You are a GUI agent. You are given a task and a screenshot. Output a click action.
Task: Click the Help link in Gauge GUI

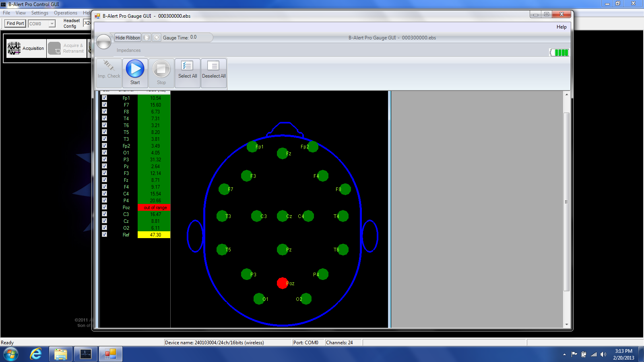click(x=561, y=27)
